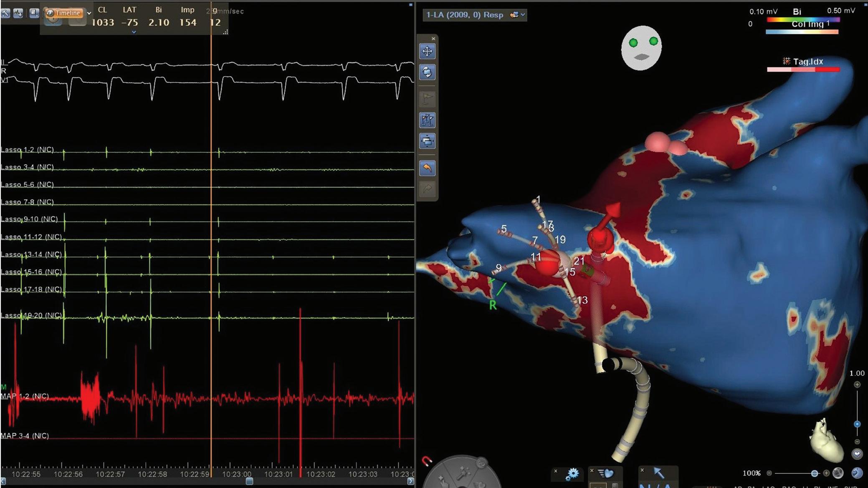This screenshot has height=488, width=868.
Task: Click the orange undo arrow
Action: coord(427,168)
